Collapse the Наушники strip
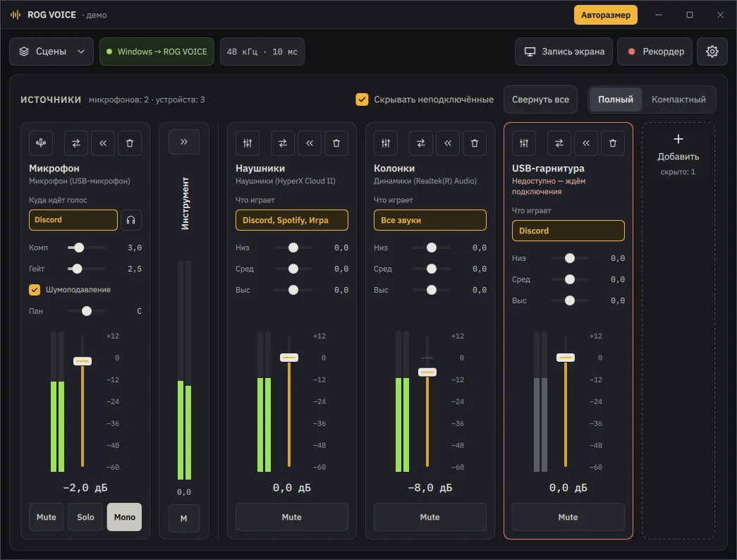Viewport: 737px width, 560px height. tap(310, 143)
